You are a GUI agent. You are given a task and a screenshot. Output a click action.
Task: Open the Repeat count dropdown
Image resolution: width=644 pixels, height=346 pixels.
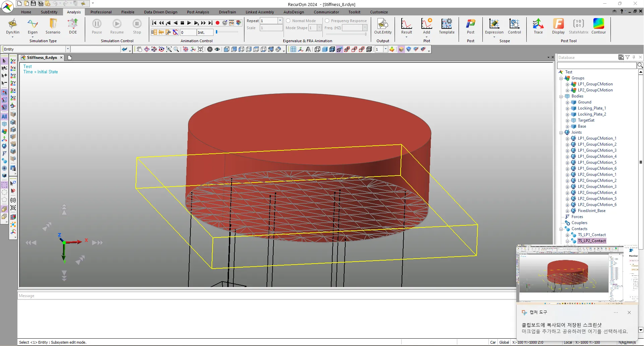pos(280,21)
